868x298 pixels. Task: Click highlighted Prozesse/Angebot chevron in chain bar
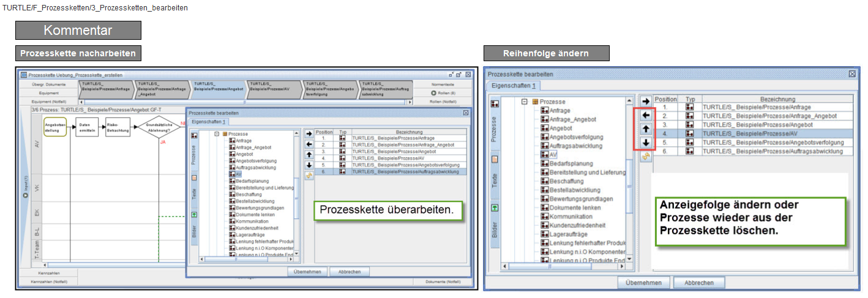coord(218,89)
